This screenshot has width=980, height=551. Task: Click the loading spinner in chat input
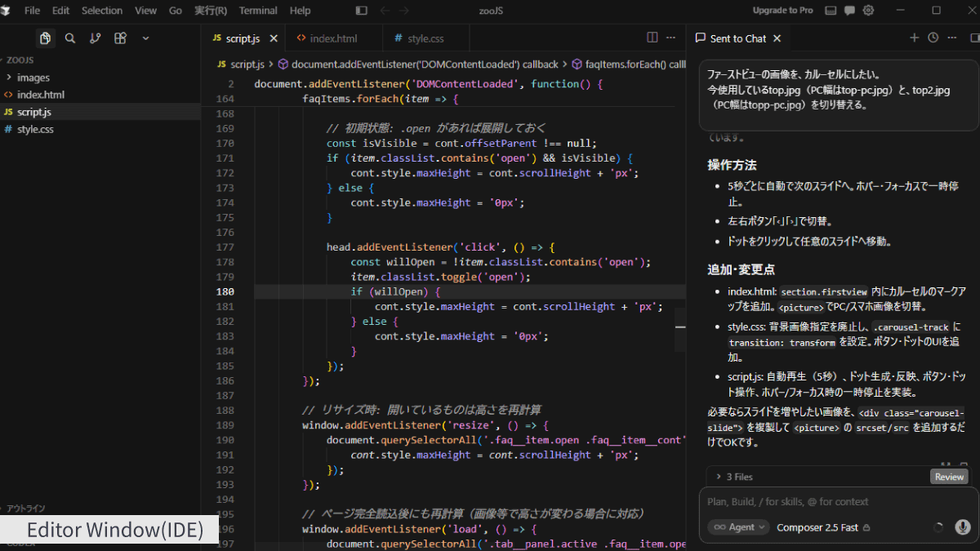938,527
